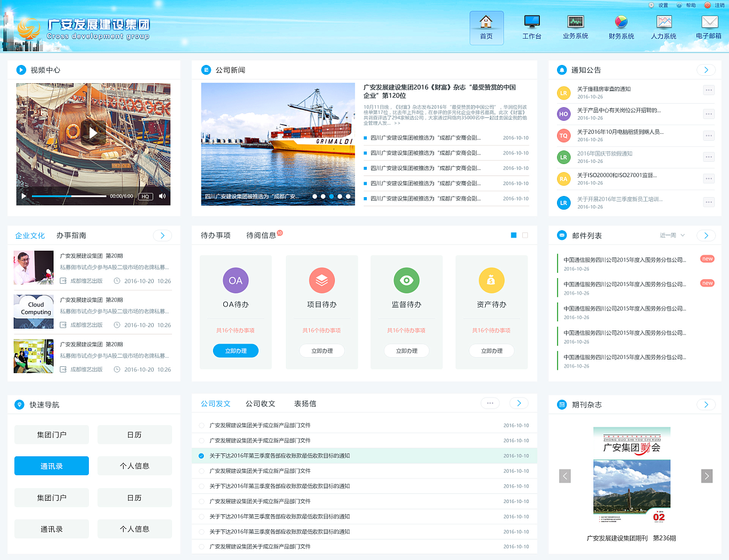Switch to the 待阅信息 tab
The image size is (729, 560).
261,235
